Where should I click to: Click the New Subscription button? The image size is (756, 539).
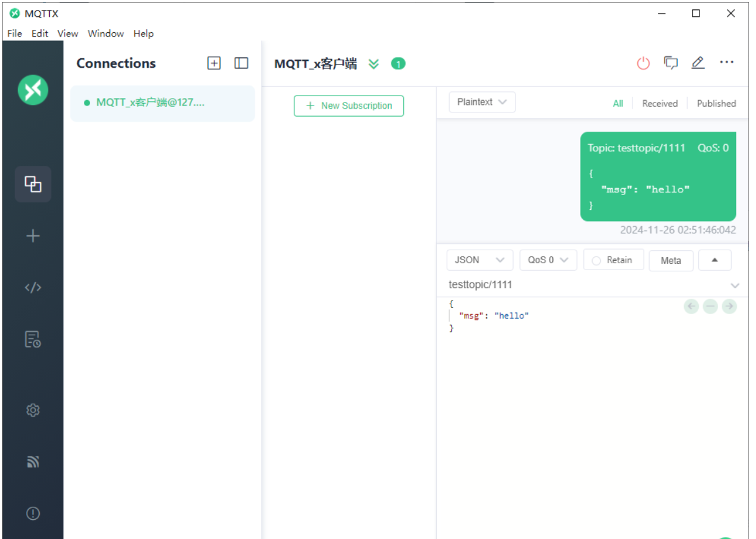click(x=348, y=106)
